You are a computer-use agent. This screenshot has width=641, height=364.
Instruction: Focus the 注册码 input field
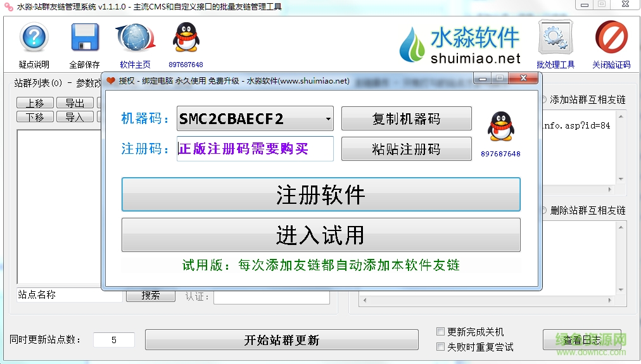[255, 149]
